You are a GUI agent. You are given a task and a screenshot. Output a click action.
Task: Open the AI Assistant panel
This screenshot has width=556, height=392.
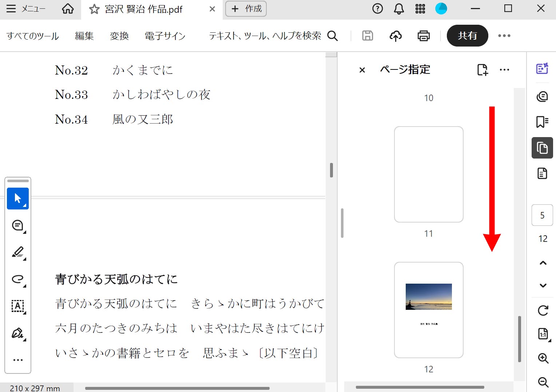[542, 68]
